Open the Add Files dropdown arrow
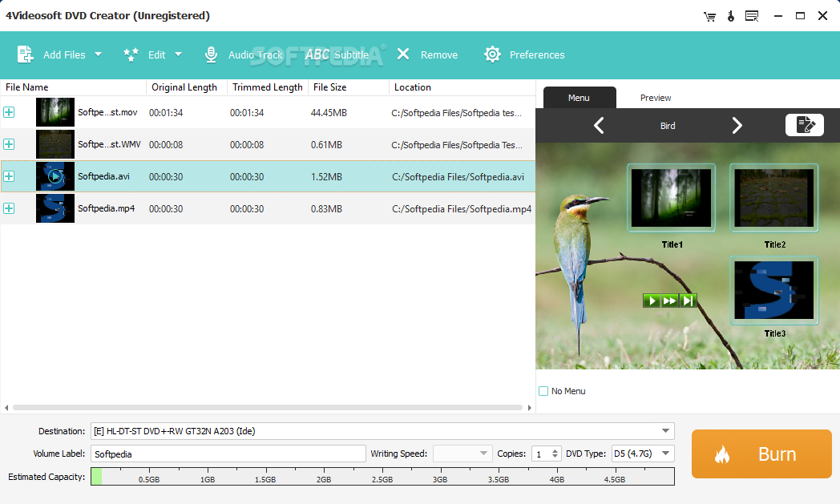Screen dimensions: 840x504 click(98, 54)
